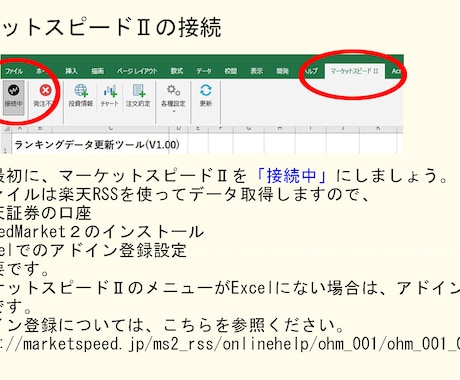Open the 投資情報 globe icon
460x380 pixels.
click(x=81, y=91)
